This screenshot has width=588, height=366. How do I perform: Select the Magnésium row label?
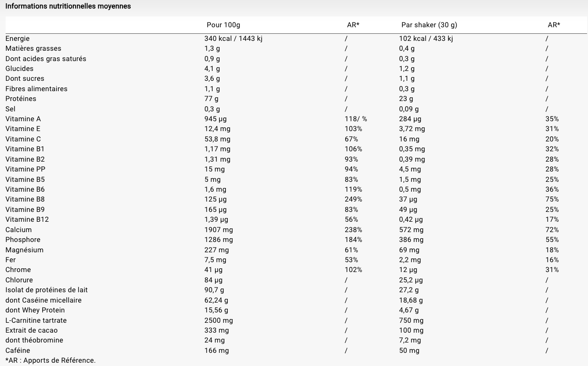pyautogui.click(x=24, y=250)
